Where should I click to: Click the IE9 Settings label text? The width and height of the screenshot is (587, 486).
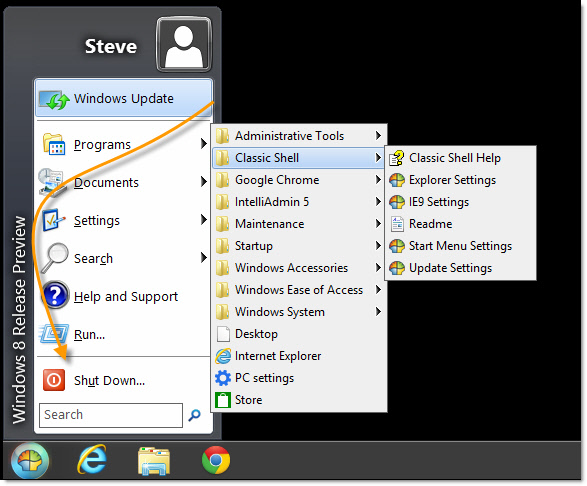point(439,203)
